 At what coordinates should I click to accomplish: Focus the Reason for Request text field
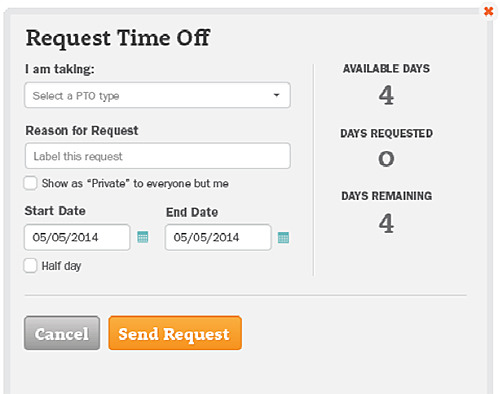point(158,156)
